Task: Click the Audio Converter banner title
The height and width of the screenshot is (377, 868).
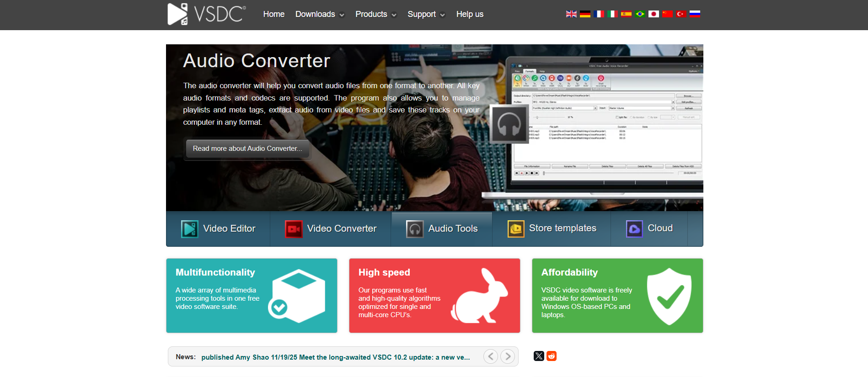Action: [x=257, y=61]
